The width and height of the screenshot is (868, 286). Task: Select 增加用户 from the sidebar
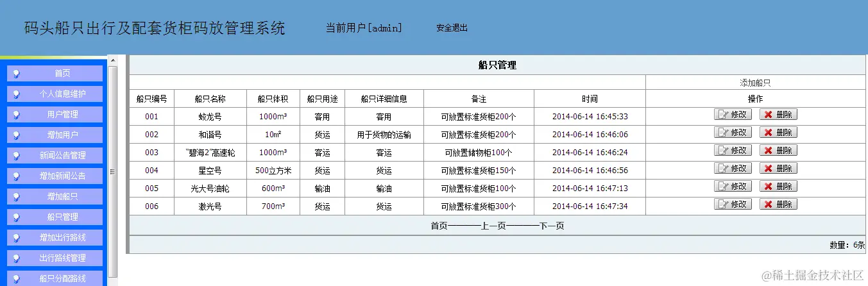[55, 135]
